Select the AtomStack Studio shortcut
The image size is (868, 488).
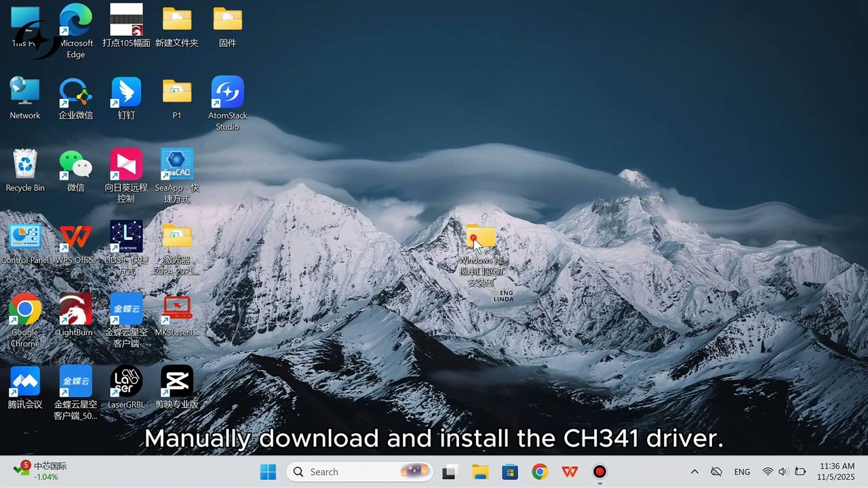point(227,103)
